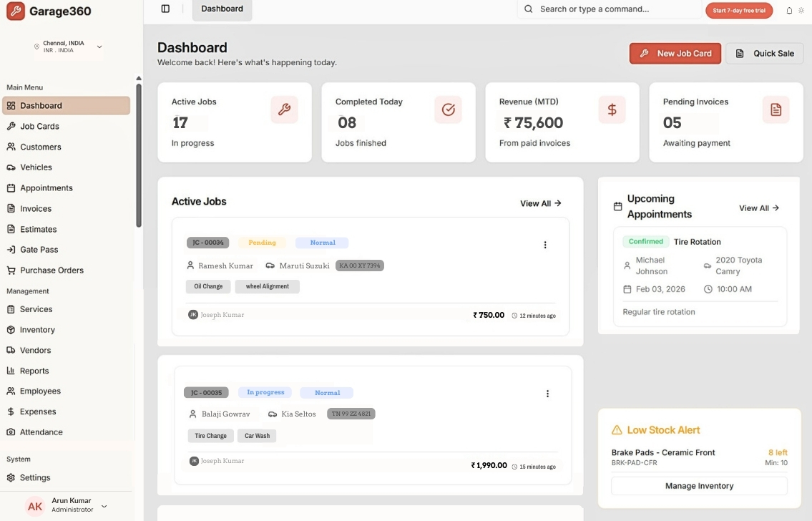
Task: Click the Active Jobs wrench icon
Action: (284, 109)
